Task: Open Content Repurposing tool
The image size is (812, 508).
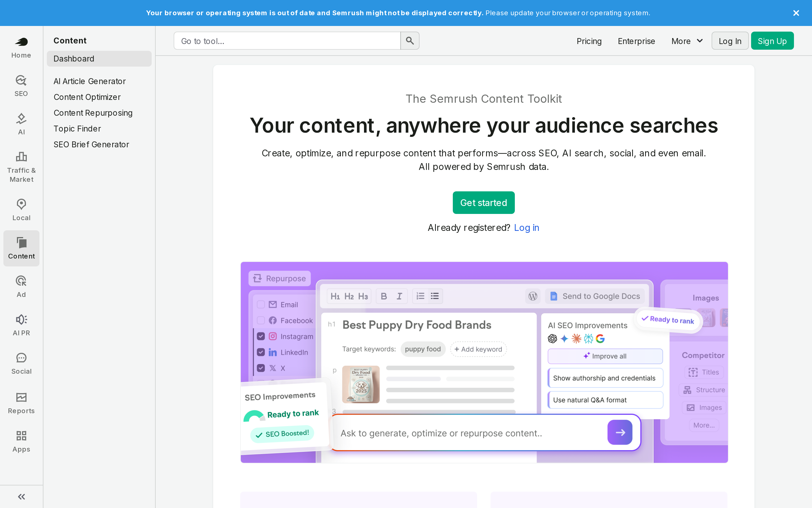Action: pyautogui.click(x=93, y=113)
